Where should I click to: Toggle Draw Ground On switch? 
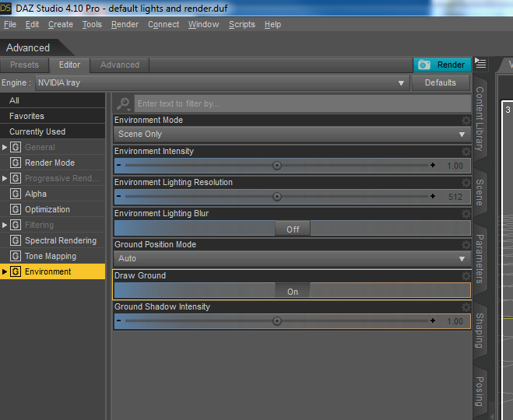(x=293, y=291)
